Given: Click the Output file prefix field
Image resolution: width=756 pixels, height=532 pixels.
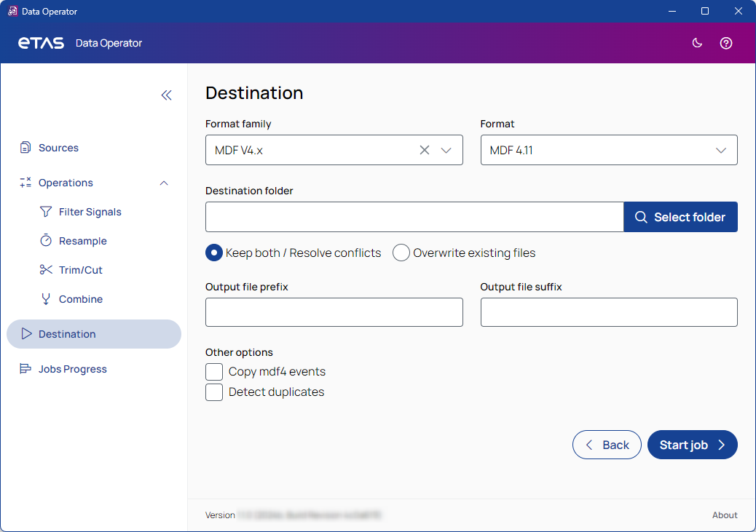Looking at the screenshot, I should click(334, 312).
